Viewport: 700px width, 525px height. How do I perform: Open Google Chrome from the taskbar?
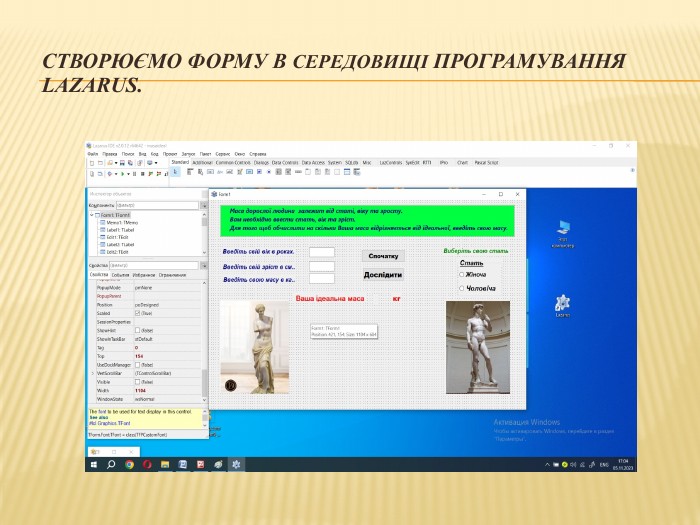[x=129, y=464]
